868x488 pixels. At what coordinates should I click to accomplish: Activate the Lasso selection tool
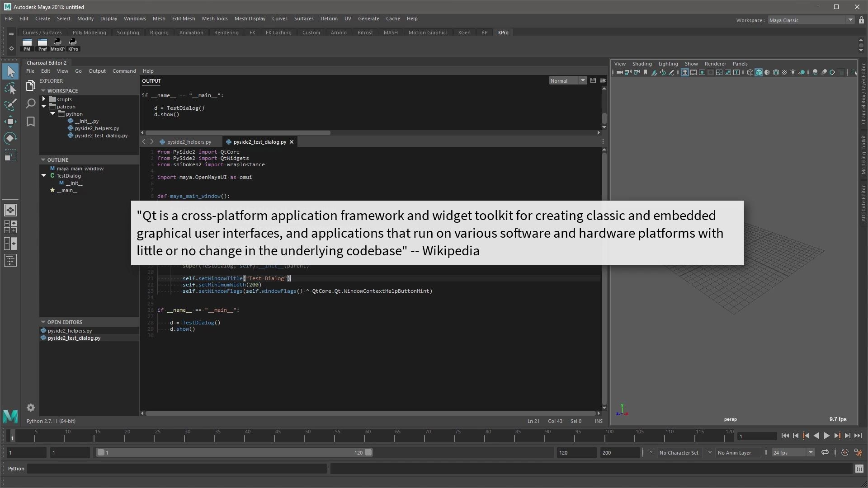[x=10, y=88]
